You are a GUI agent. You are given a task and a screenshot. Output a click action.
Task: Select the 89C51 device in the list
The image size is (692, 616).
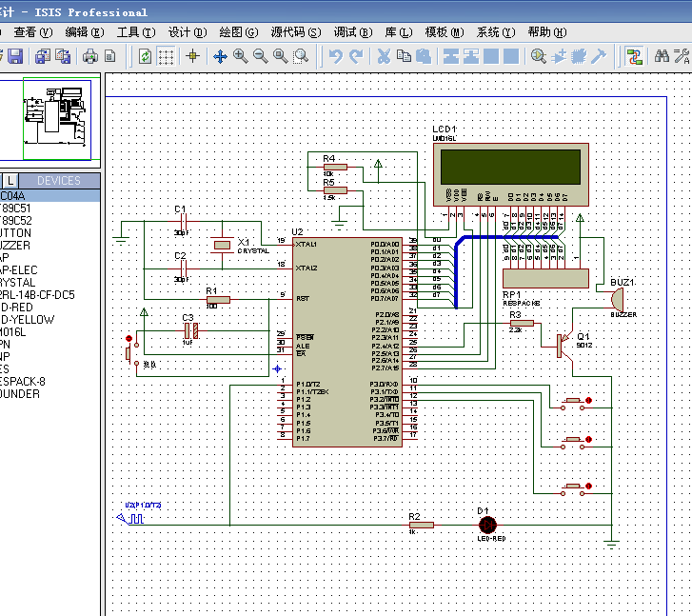pos(49,208)
